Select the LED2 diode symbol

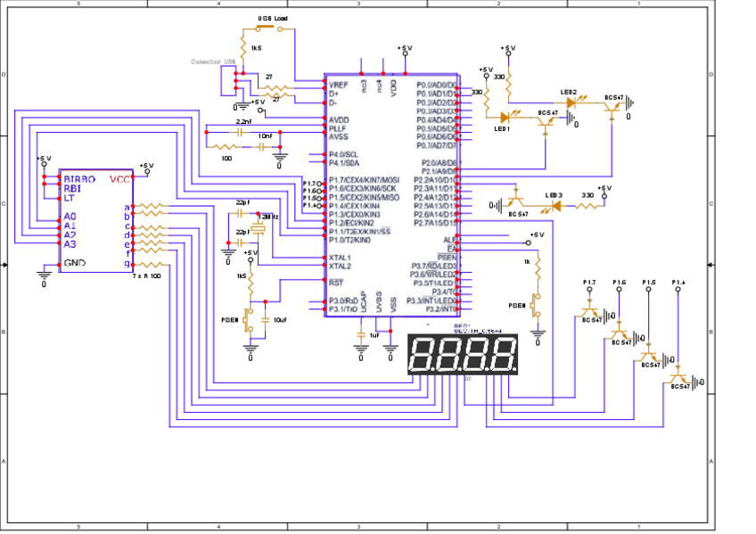tap(571, 102)
